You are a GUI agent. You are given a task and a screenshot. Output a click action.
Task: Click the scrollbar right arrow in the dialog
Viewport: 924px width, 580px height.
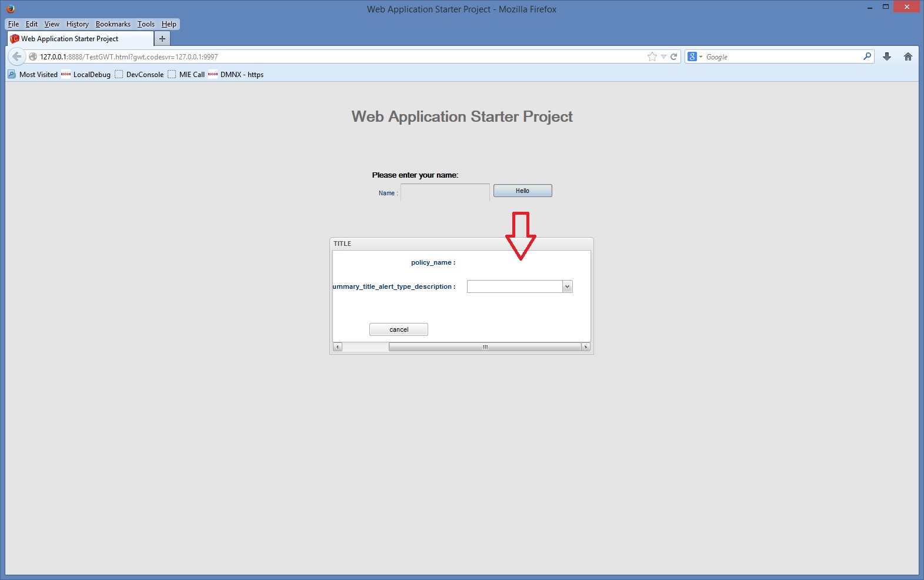pyautogui.click(x=585, y=347)
